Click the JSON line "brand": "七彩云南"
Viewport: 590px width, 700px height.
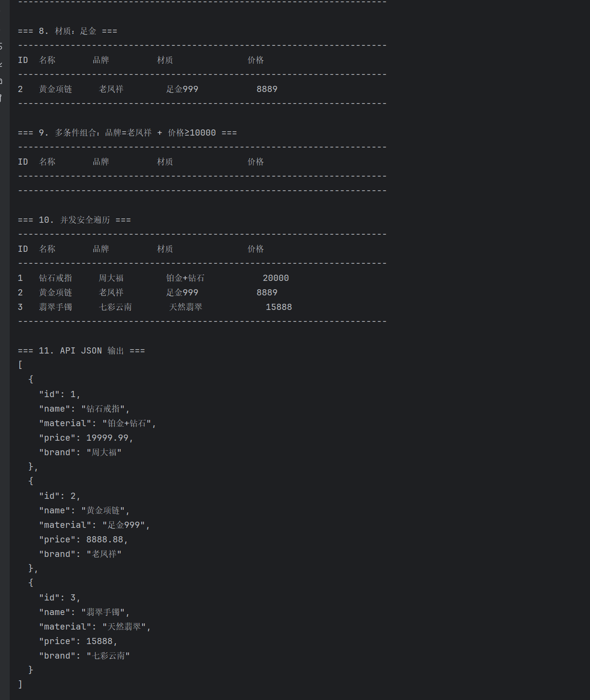(84, 656)
